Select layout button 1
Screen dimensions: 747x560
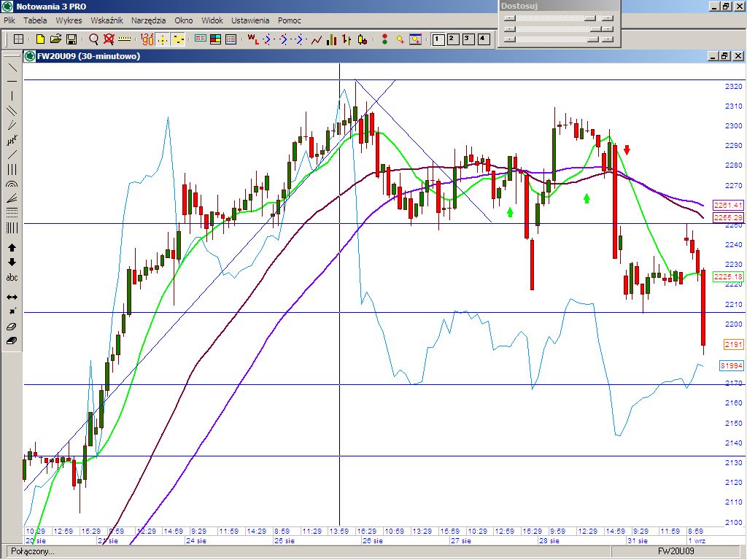pos(438,39)
